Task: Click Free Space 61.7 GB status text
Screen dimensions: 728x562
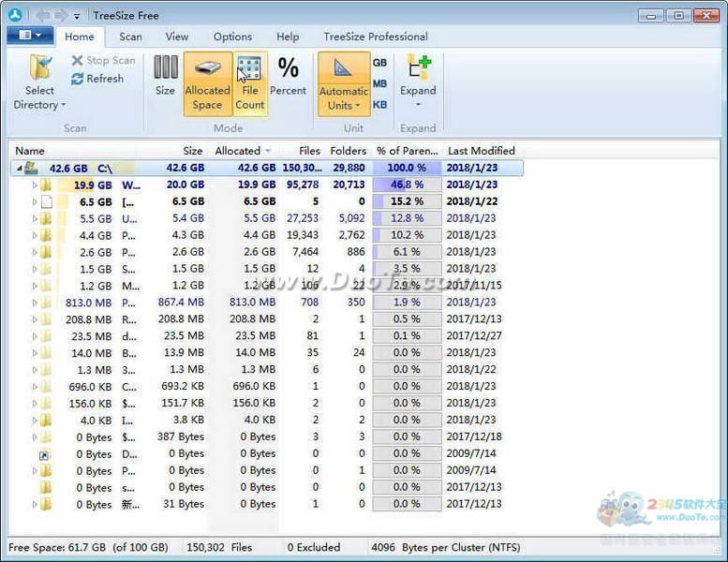Action: [88, 547]
